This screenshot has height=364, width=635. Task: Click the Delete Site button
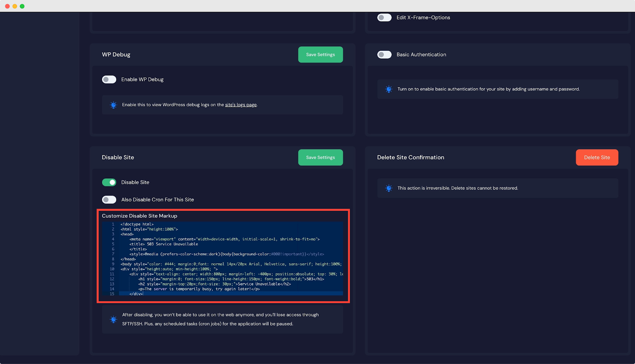click(597, 157)
